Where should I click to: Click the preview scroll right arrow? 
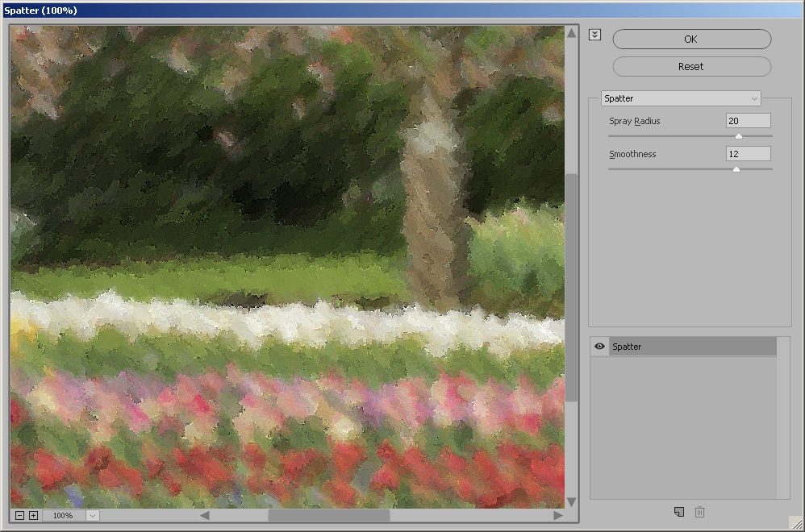[x=558, y=515]
